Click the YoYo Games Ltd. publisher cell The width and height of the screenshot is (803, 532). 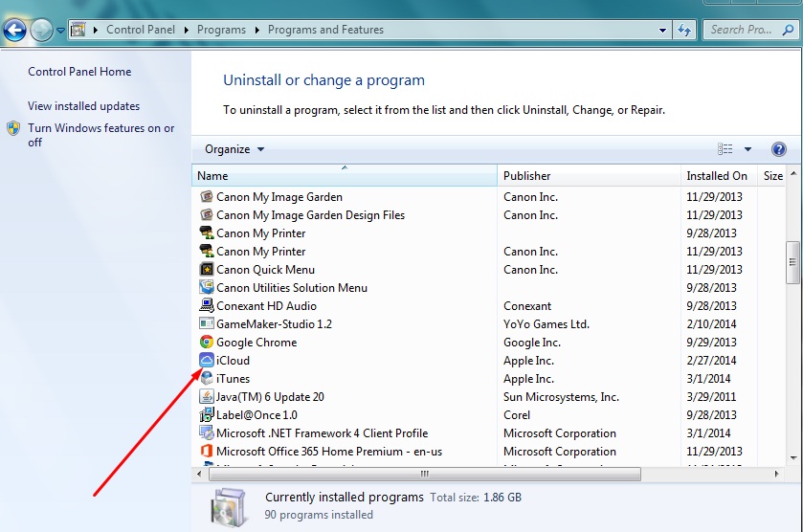[546, 324]
